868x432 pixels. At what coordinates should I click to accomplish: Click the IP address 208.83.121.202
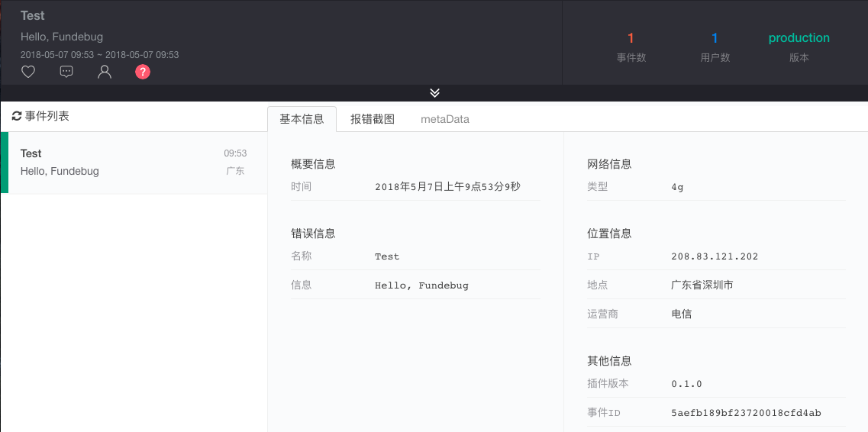tap(715, 256)
